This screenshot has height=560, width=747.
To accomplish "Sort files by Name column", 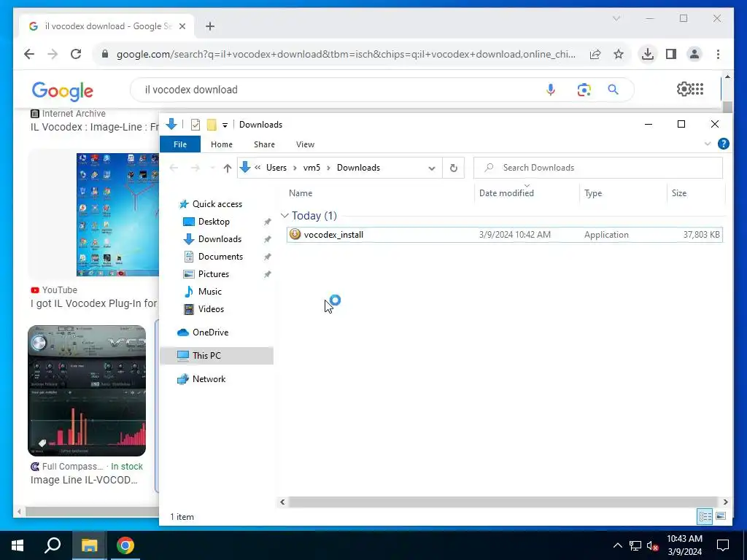I will 301,192.
